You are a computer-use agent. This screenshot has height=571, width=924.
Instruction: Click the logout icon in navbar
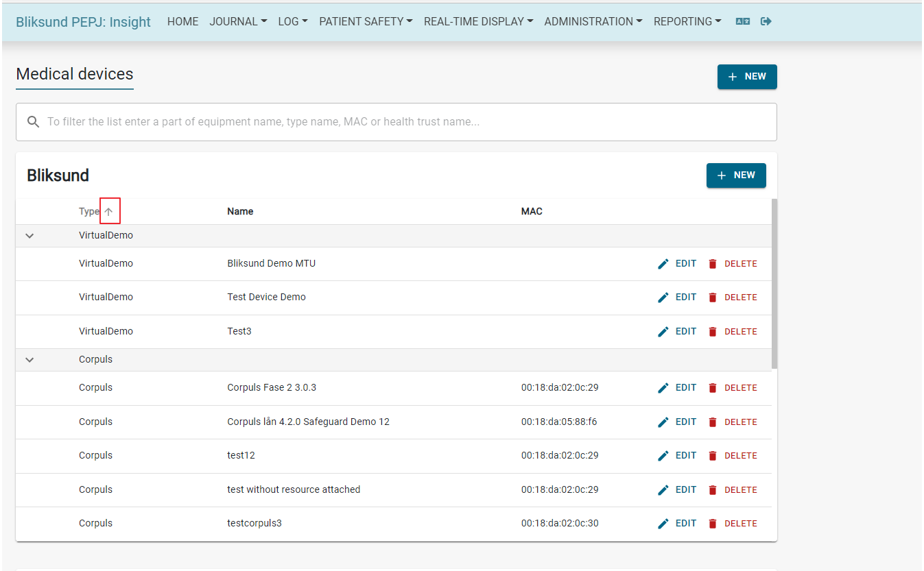(766, 21)
